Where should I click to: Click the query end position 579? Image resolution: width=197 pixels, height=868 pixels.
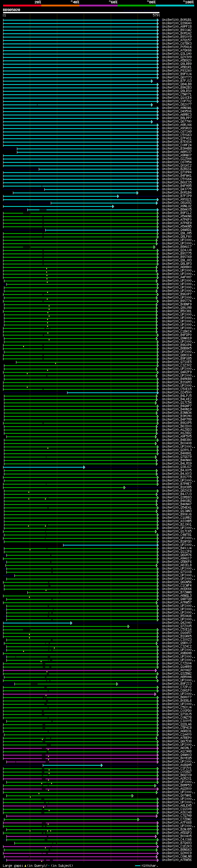[x=155, y=15]
